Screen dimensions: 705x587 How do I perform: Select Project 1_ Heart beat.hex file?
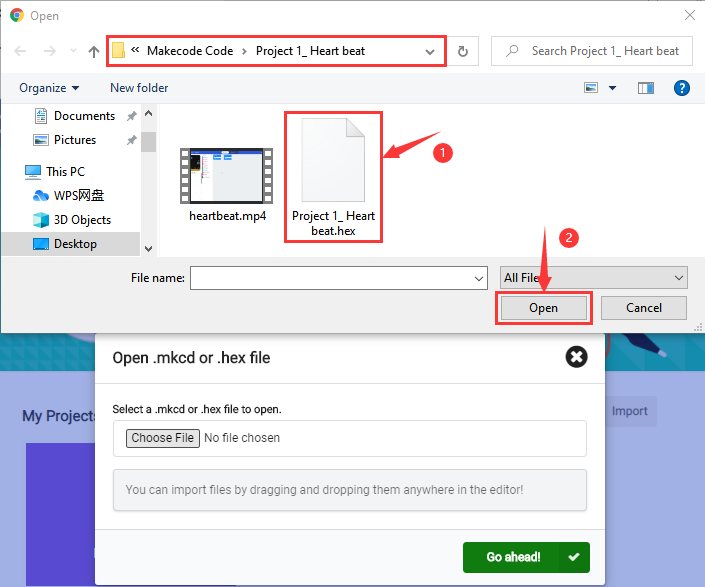(x=333, y=177)
